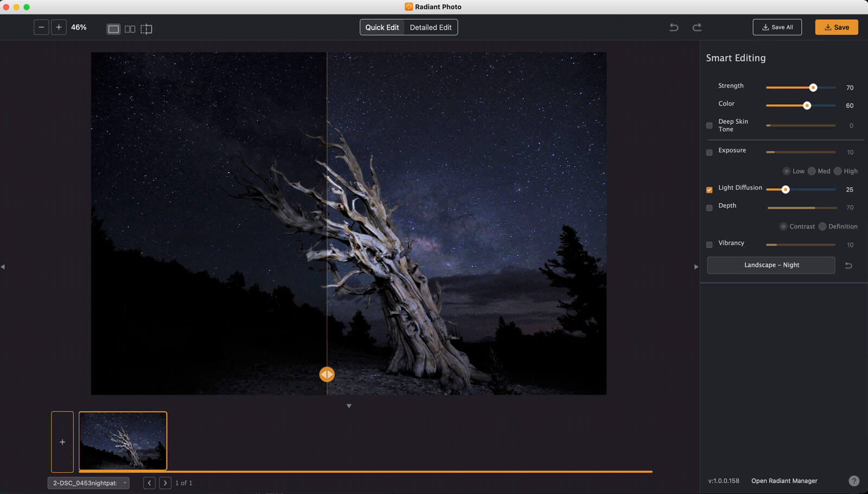Click the zoom out minus icon
Screen dimensions: 868x494
[x=41, y=27]
